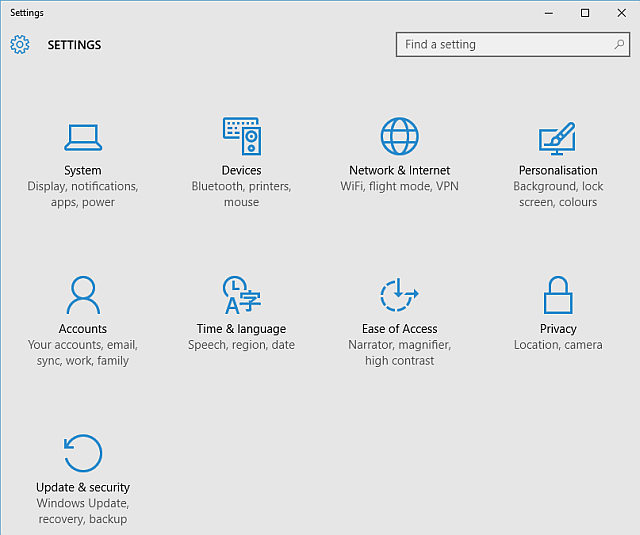Click the Update & security refresh icon
The height and width of the screenshot is (535, 640).
click(83, 453)
